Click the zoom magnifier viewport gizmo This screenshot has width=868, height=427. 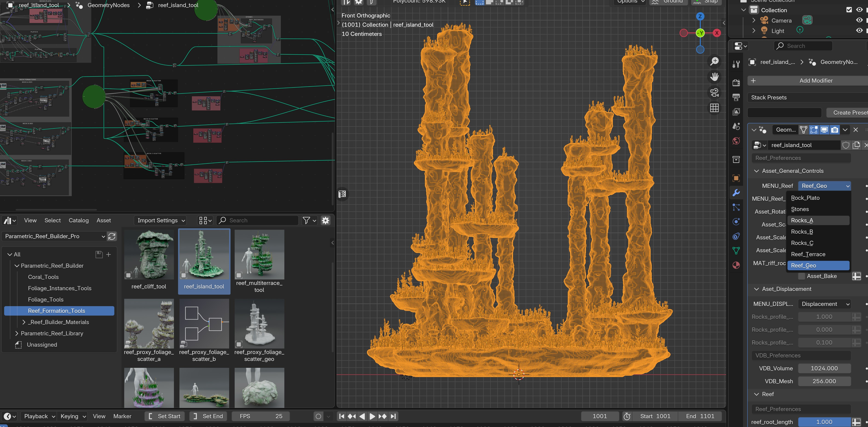[x=714, y=61]
